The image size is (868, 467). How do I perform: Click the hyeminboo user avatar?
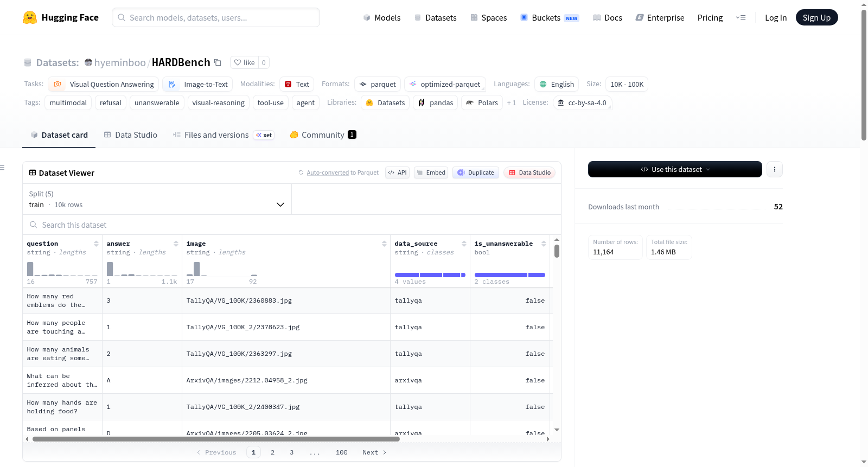[88, 62]
